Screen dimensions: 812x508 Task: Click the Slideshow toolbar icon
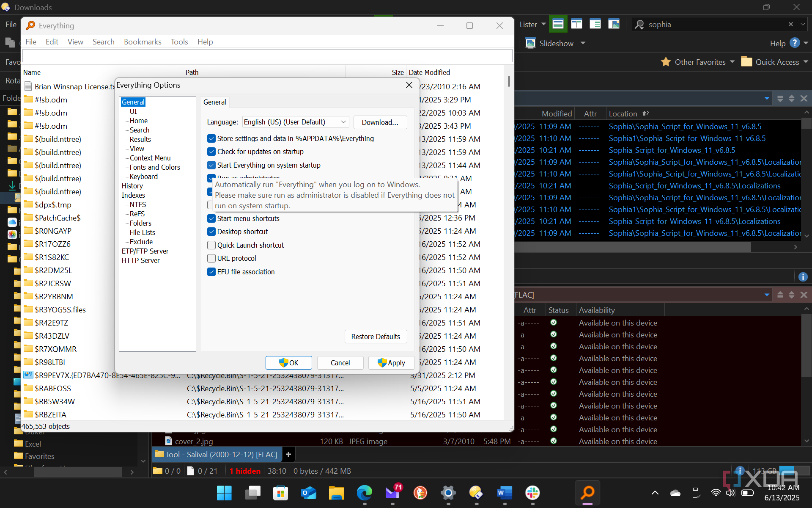pos(530,43)
